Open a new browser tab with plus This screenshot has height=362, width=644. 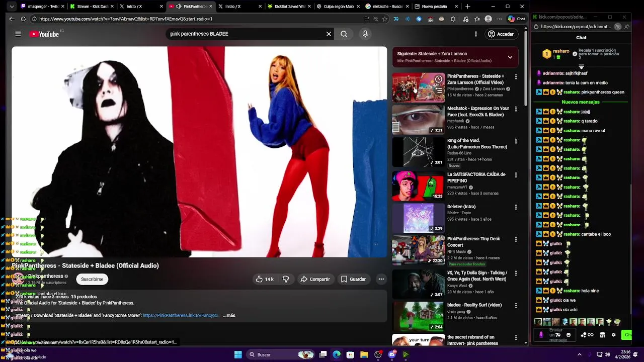pos(467,7)
